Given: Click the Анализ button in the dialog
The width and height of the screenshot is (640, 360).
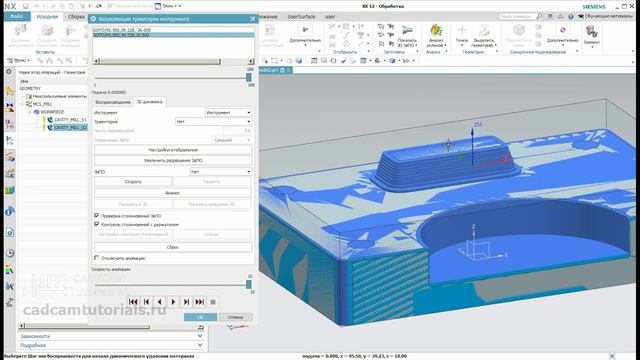Looking at the screenshot, I should click(173, 193).
